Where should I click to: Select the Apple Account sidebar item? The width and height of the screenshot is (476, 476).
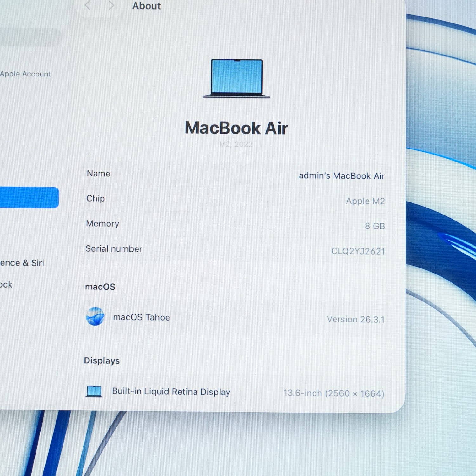coord(25,74)
